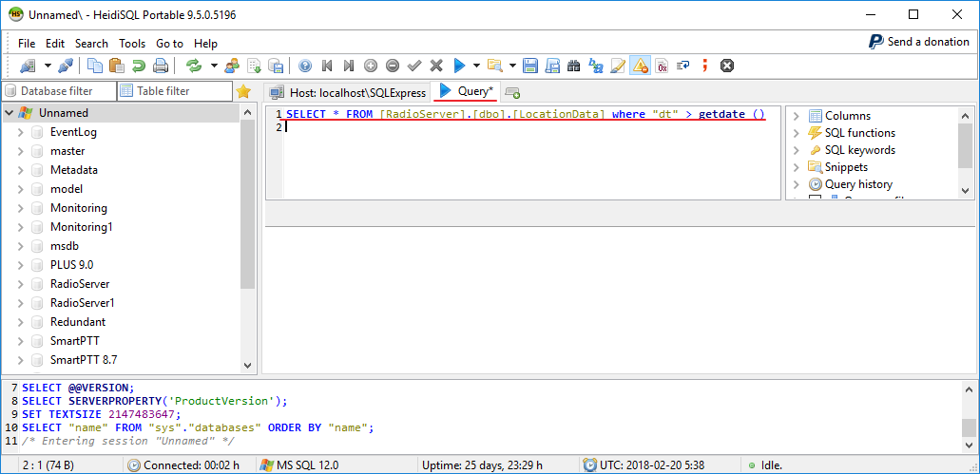Open the dropdown arrow beside the Refresh icon

click(x=214, y=66)
